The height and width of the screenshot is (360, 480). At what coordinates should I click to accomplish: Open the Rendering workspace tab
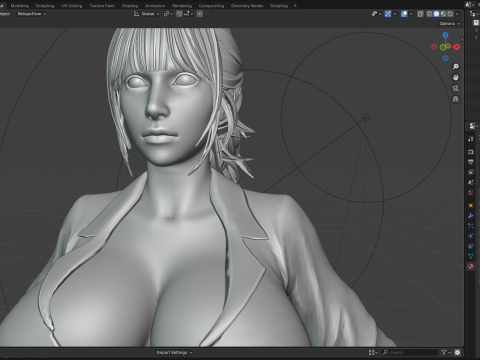[x=182, y=6]
